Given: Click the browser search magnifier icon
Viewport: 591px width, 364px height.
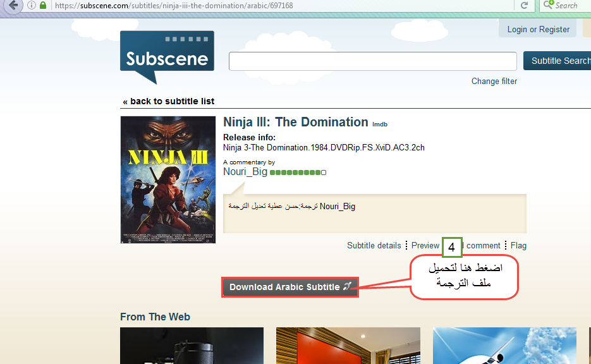Looking at the screenshot, I should point(549,5).
